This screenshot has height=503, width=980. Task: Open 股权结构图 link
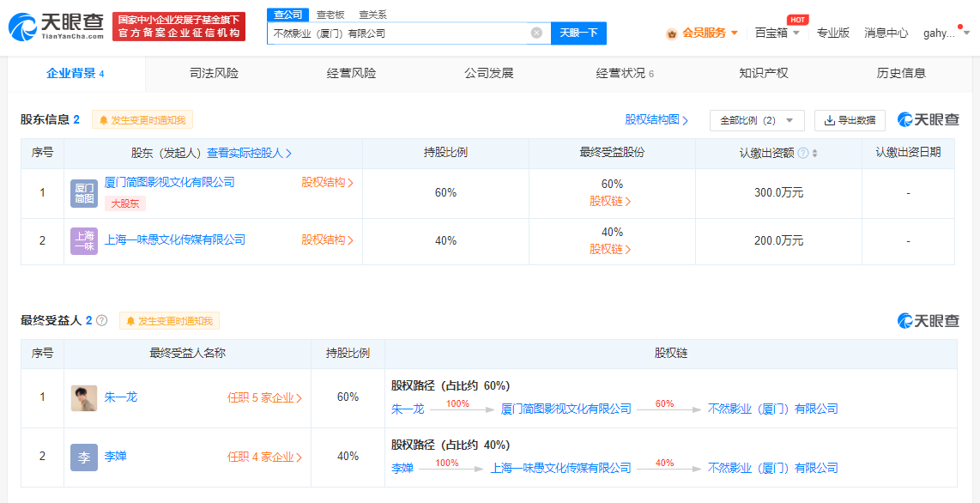(x=656, y=120)
